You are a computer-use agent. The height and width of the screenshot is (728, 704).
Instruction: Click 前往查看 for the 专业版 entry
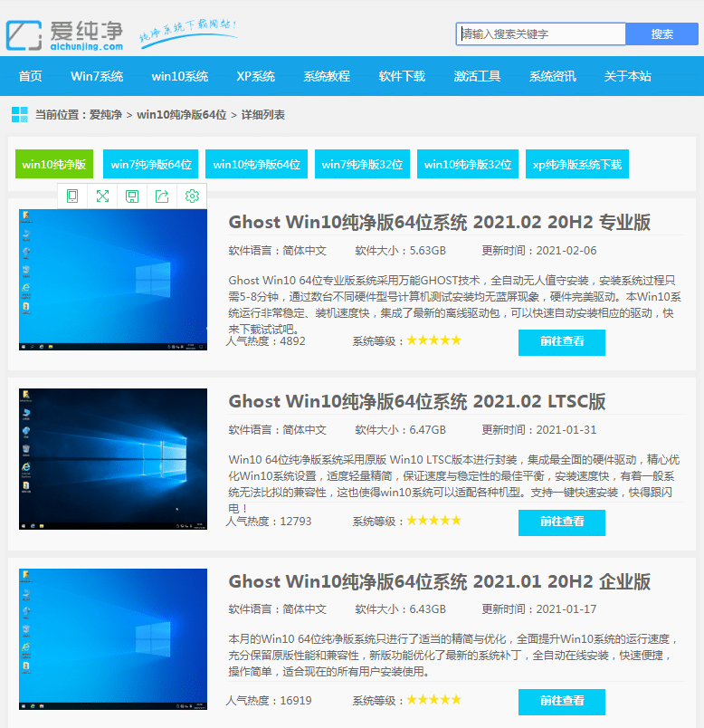pos(562,342)
